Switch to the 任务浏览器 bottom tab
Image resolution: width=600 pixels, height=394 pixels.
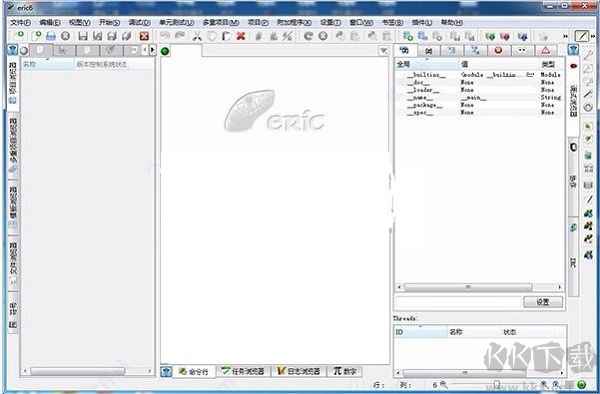[x=243, y=371]
